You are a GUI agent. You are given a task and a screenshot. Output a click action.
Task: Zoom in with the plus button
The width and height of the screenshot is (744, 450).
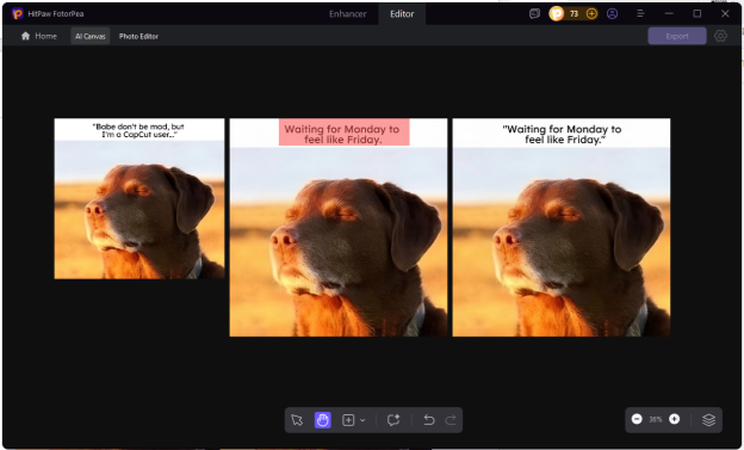pyautogui.click(x=674, y=419)
